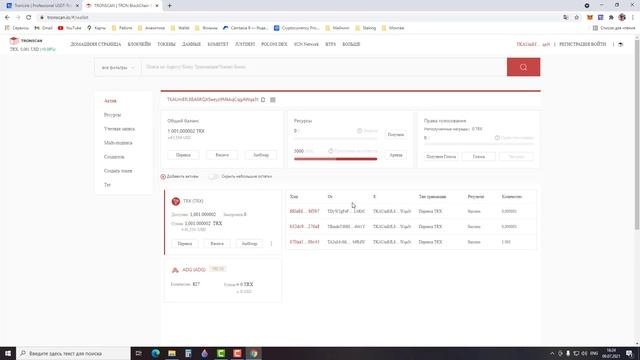Viewport: 640px width, 360px height.
Task: Click the help icon in the voting rights panel
Action: [x=497, y=138]
